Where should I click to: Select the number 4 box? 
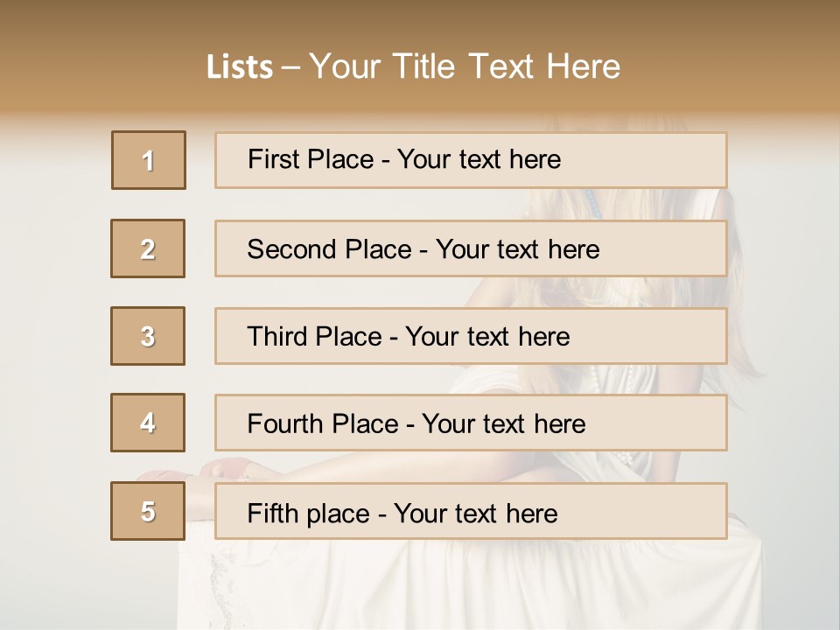[x=148, y=423]
